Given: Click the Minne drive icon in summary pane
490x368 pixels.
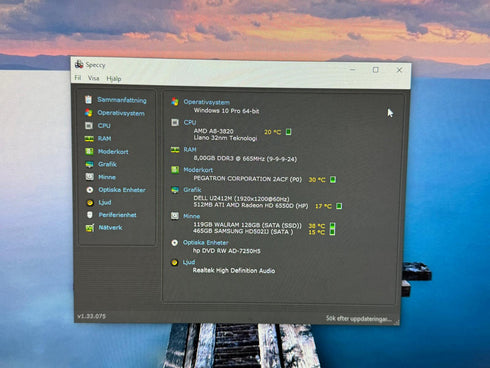Looking at the screenshot, I should 175,216.
